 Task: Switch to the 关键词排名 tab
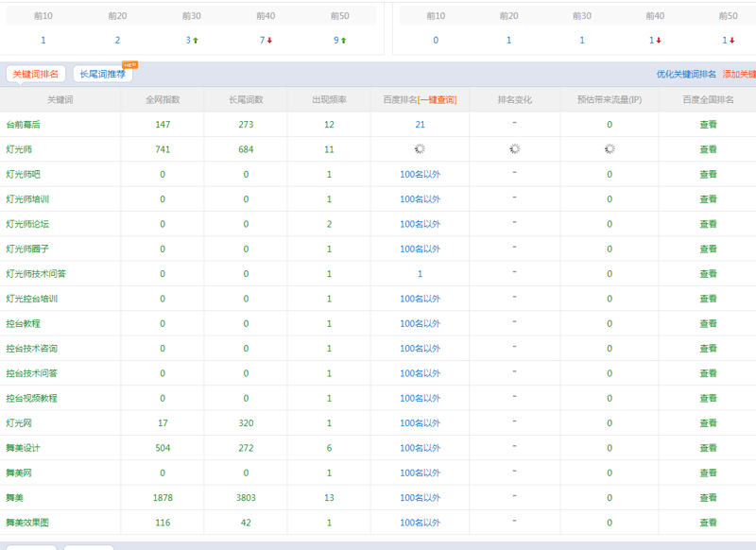pos(36,75)
